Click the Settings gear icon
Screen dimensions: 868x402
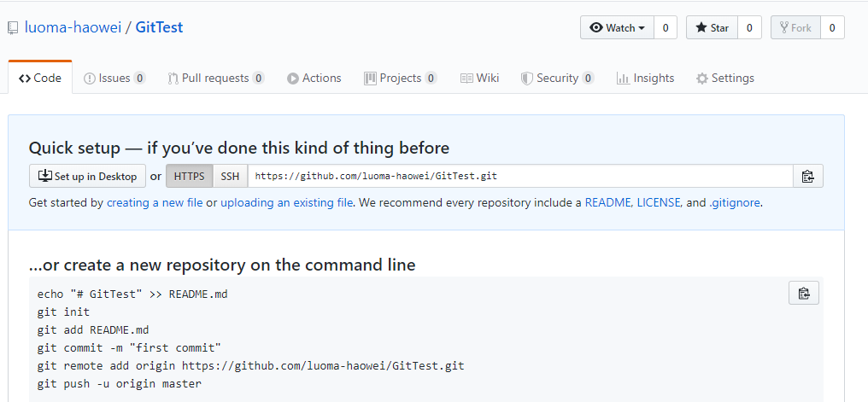point(702,79)
